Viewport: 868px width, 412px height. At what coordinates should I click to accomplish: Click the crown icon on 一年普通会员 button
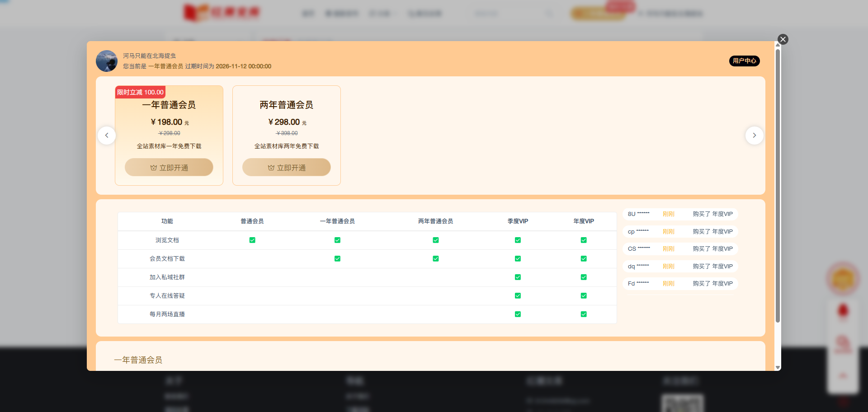point(154,168)
